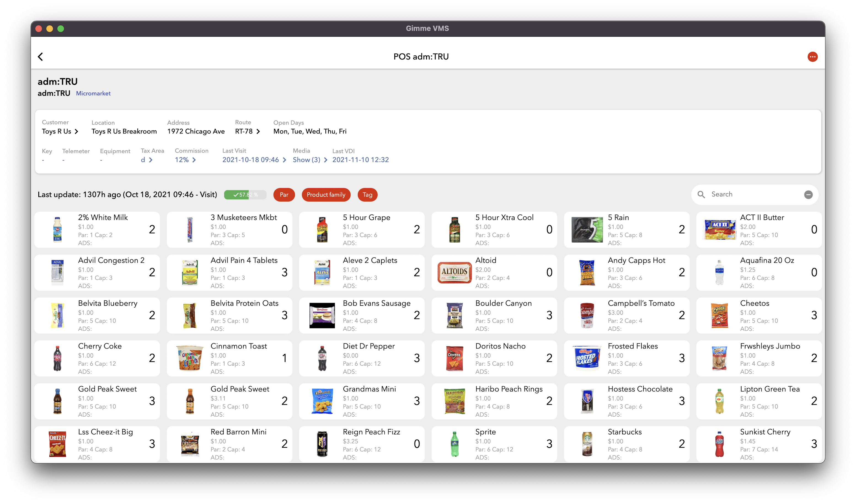Select the Sprite bottle image
856x504 pixels.
(x=454, y=444)
